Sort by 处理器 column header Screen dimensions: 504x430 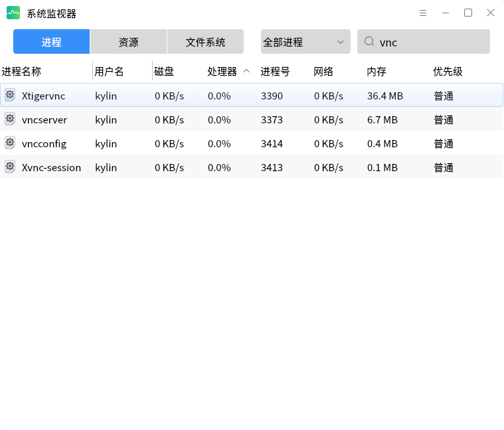click(222, 71)
